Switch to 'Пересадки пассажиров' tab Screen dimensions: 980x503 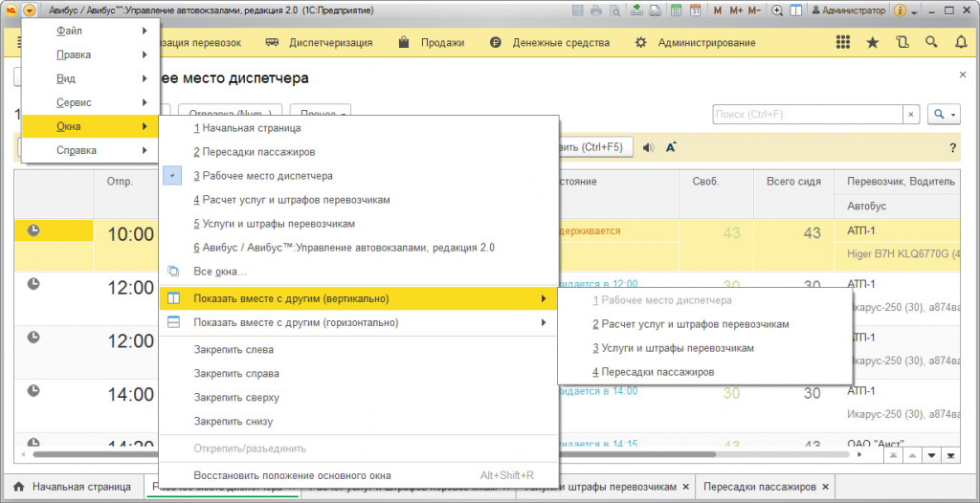[761, 487]
